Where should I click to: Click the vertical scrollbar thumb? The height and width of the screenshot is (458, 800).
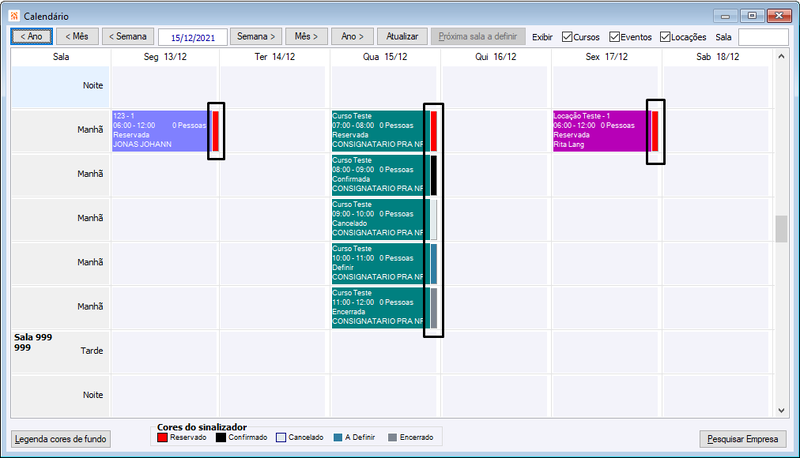point(781,229)
